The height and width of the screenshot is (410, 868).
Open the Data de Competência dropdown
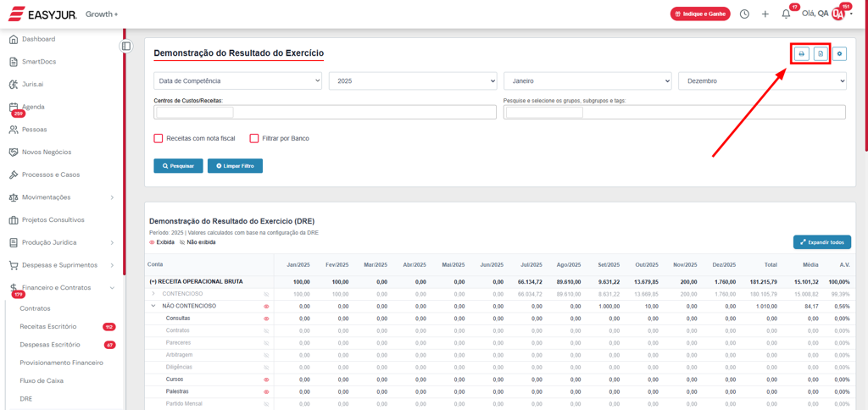pos(237,81)
